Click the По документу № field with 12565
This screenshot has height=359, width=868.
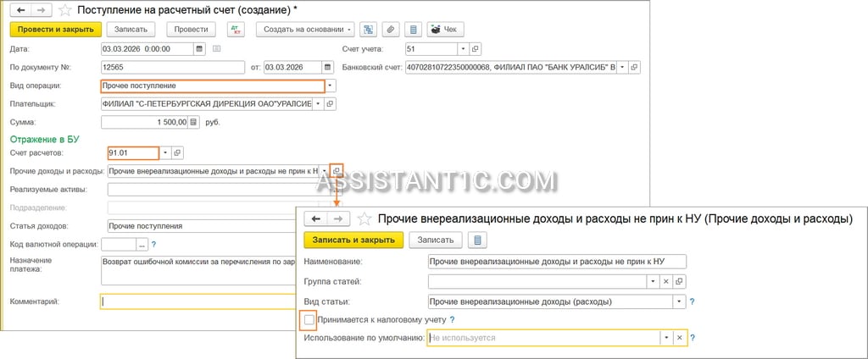point(173,67)
